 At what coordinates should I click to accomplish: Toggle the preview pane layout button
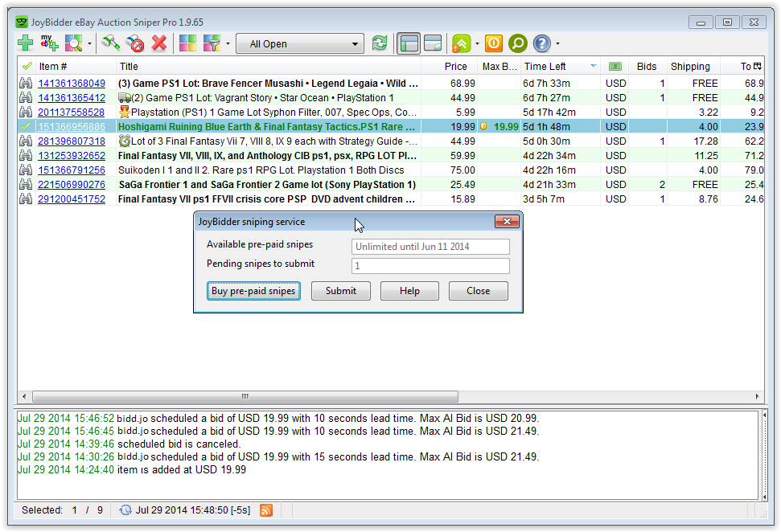434,43
